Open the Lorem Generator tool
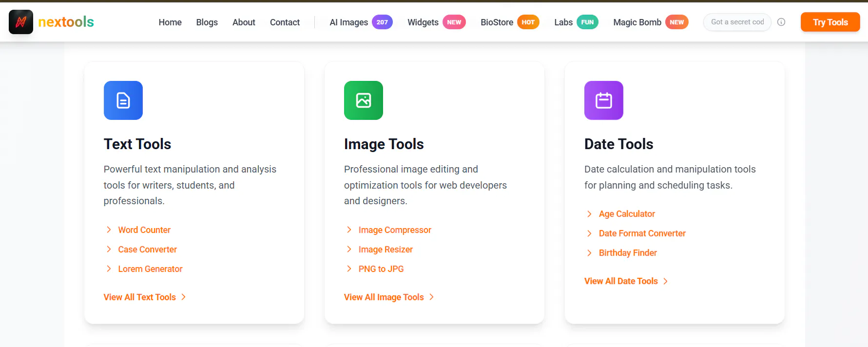This screenshot has width=868, height=347. (150, 269)
